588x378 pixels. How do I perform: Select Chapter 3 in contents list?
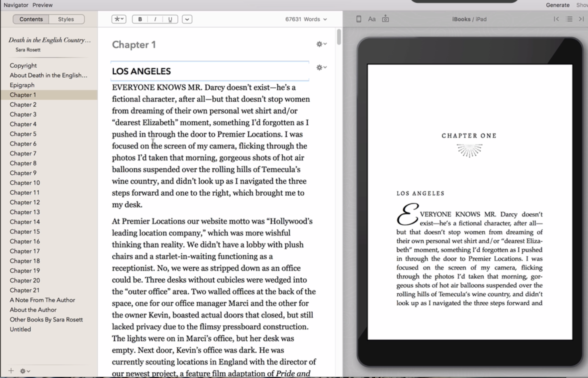(x=23, y=114)
